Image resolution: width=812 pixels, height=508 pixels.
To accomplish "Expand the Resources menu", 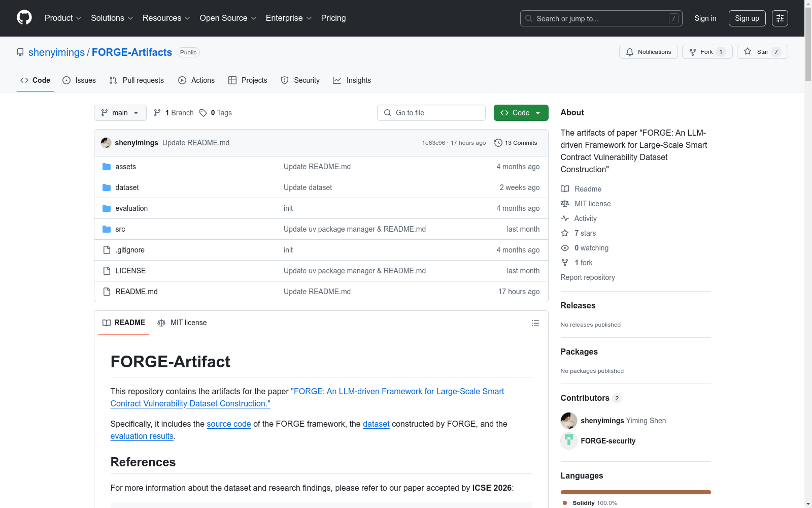I will 166,18.
